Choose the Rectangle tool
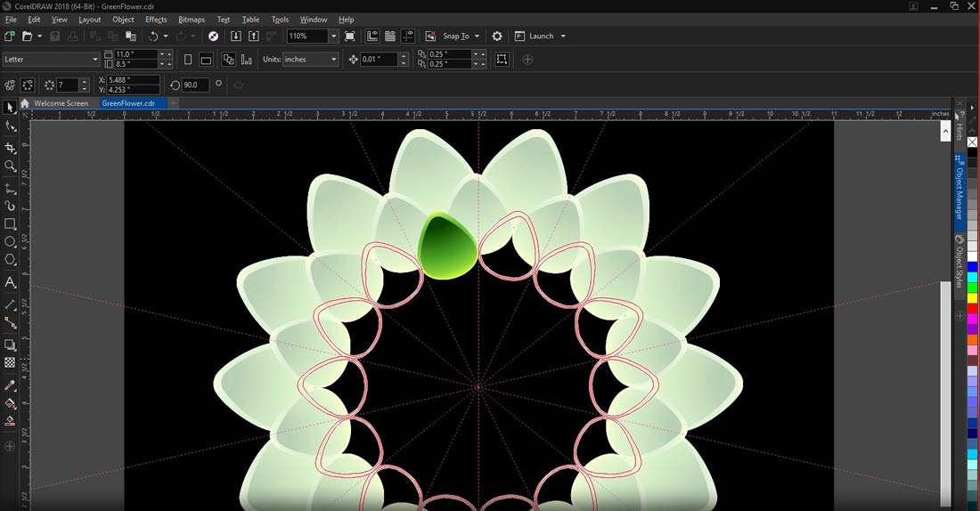Viewport: 980px width, 511px height. tap(10, 224)
